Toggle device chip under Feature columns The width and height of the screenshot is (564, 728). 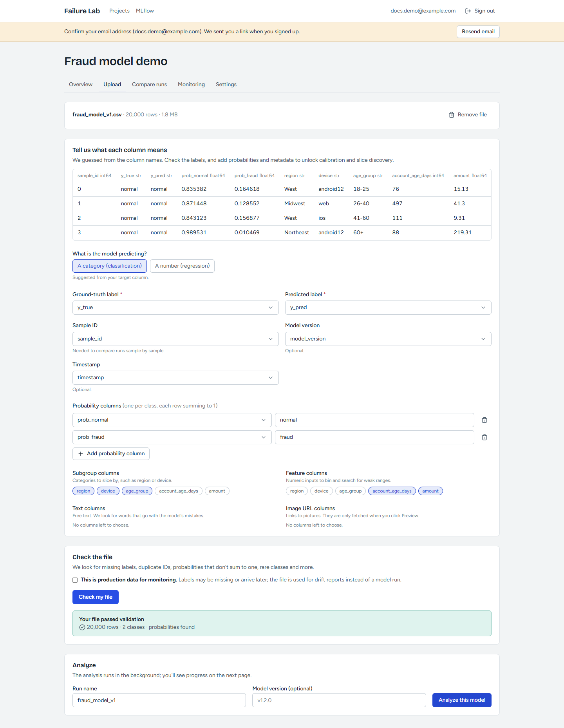coord(322,491)
